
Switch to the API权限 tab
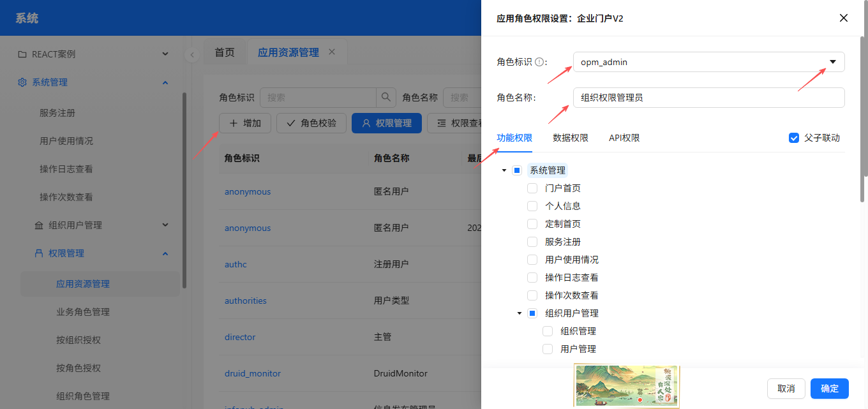click(624, 138)
